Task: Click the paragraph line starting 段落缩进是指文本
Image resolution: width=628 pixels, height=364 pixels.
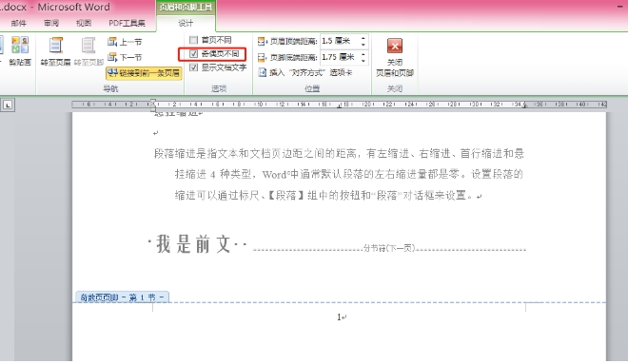Action: click(x=340, y=154)
